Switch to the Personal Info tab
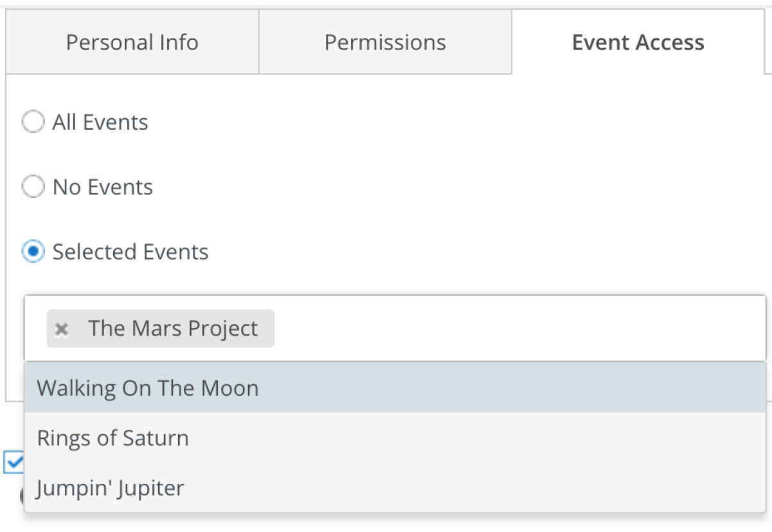Viewport: 772px width, 532px height. point(131,42)
